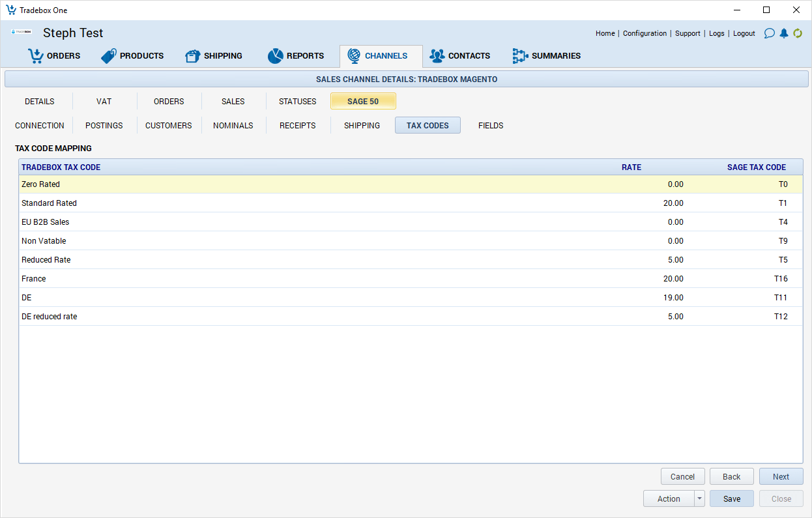Viewport: 812px width, 518px height.
Task: Switch to the SAGE 50 tab
Action: click(x=363, y=100)
